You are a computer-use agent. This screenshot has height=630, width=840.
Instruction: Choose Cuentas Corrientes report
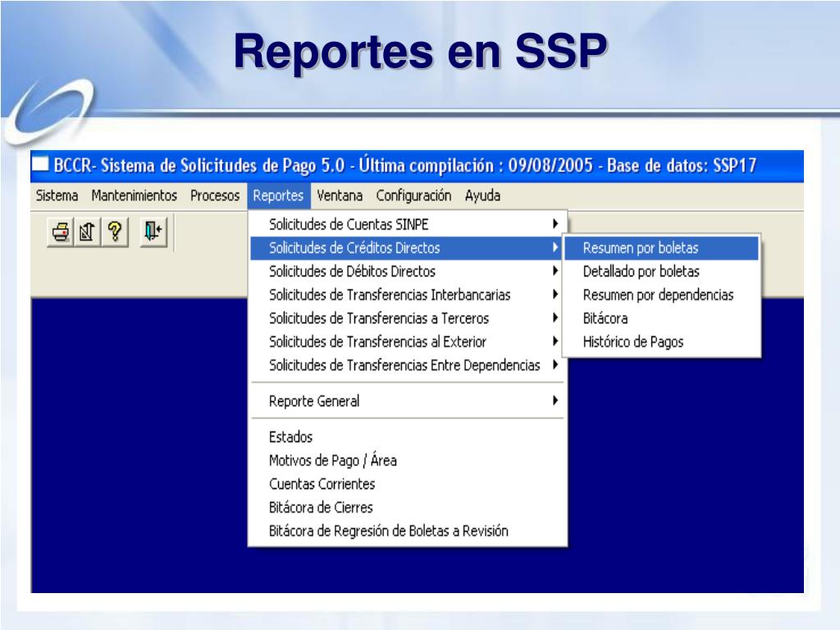pos(409,484)
